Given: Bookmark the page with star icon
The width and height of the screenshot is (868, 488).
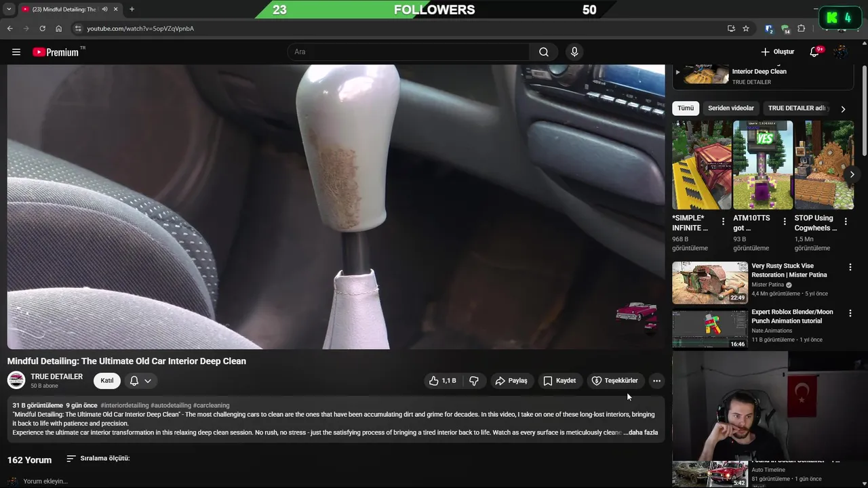Looking at the screenshot, I should pyautogui.click(x=746, y=28).
